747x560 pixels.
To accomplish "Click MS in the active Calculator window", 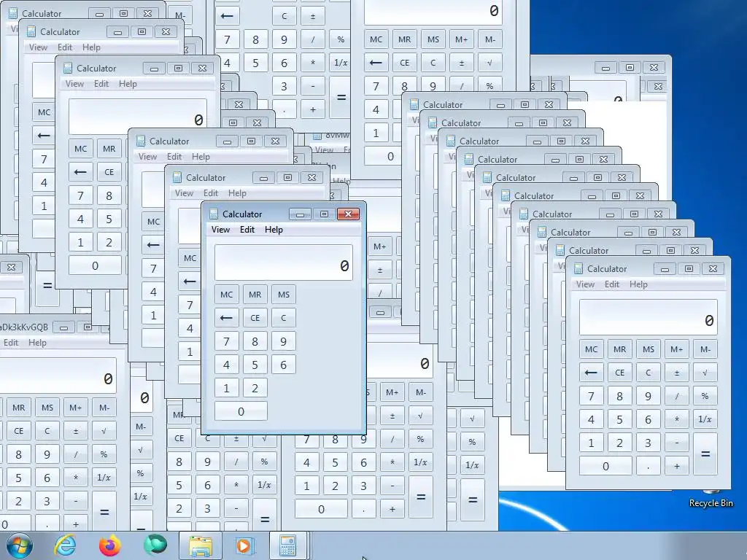I will pyautogui.click(x=284, y=295).
